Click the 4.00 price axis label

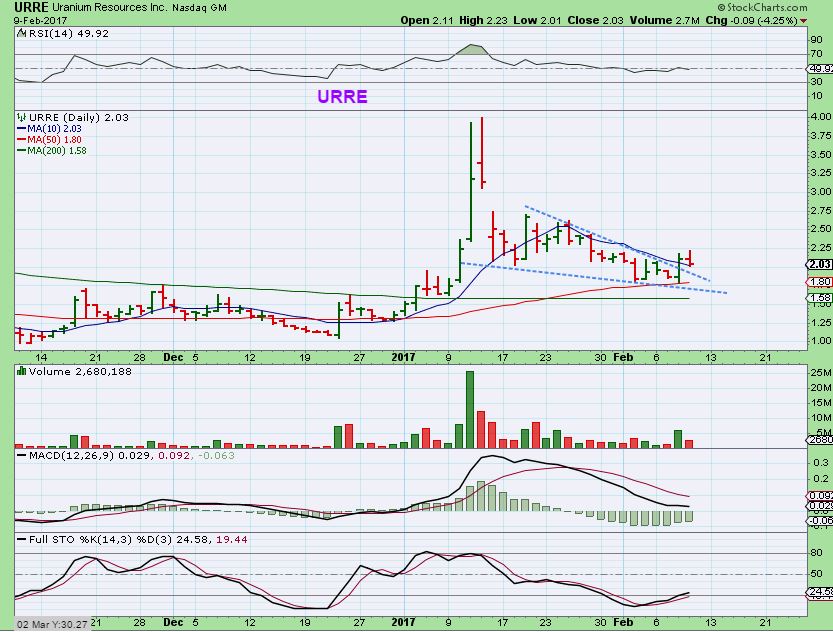821,116
